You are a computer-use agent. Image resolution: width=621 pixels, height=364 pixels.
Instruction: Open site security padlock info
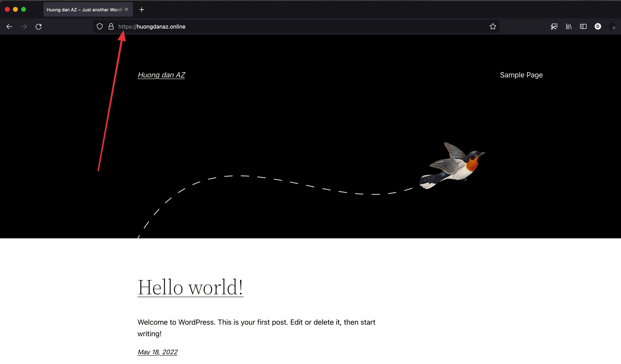[x=111, y=27]
